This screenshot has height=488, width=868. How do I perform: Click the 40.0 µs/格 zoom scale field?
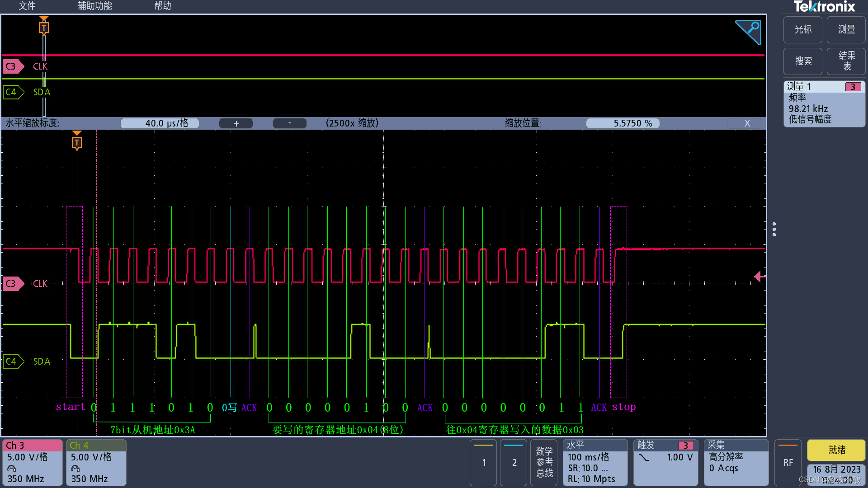click(x=160, y=123)
